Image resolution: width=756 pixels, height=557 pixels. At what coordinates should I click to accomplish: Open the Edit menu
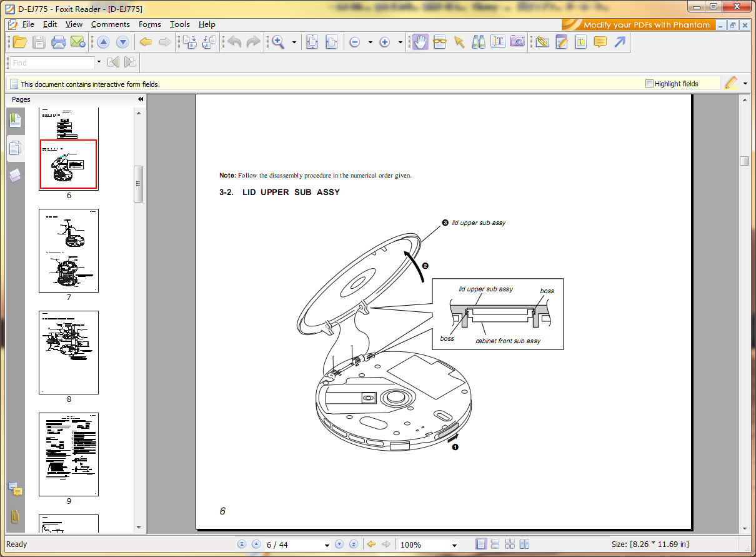(x=50, y=24)
